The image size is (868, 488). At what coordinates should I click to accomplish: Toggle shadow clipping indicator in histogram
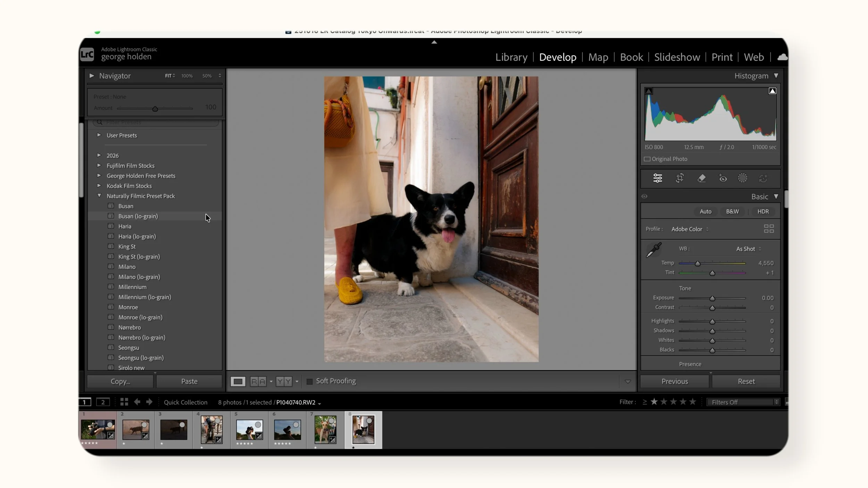click(x=649, y=91)
